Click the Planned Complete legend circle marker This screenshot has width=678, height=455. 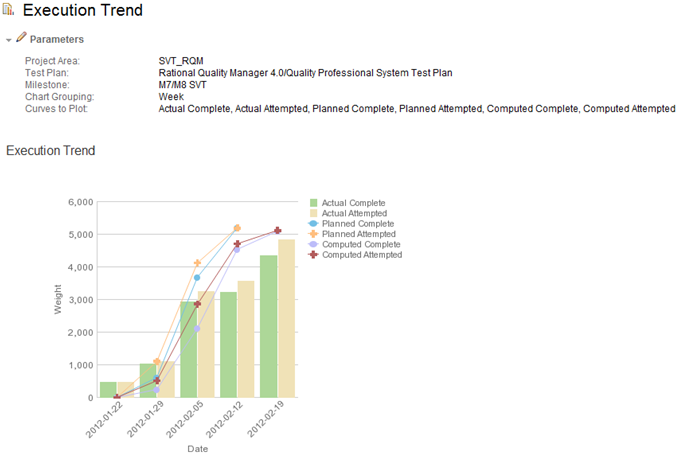point(313,224)
